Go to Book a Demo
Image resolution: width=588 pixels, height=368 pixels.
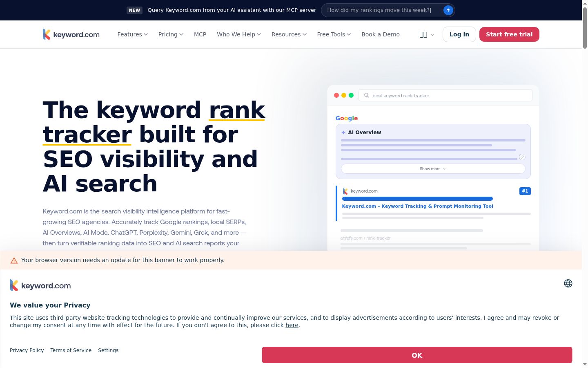tap(381, 34)
